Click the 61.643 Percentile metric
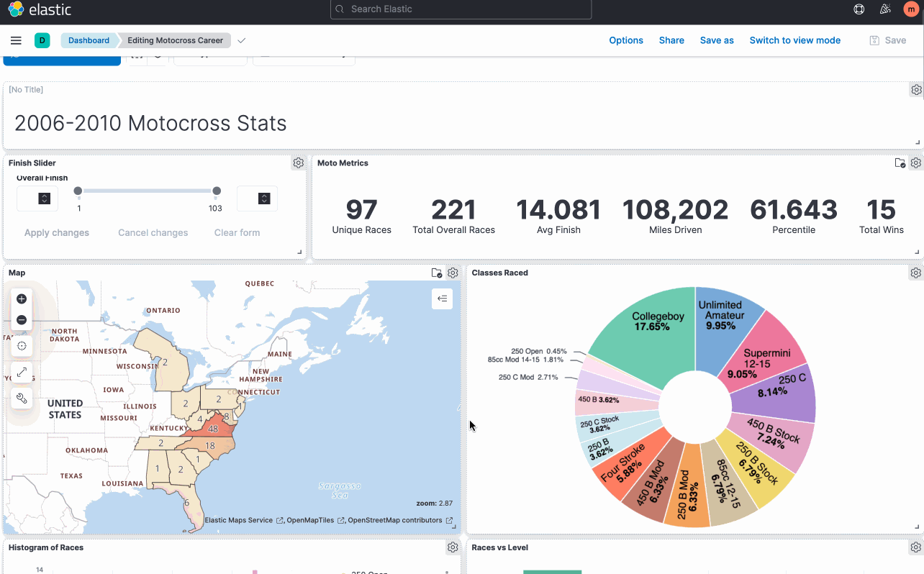Viewport: 924px width, 574px height. point(794,216)
